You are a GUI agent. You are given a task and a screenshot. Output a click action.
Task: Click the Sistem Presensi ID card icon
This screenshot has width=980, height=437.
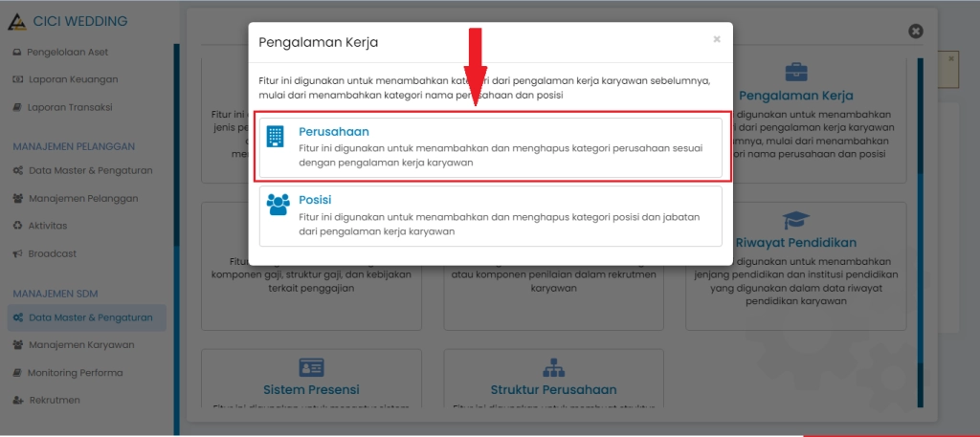311,368
